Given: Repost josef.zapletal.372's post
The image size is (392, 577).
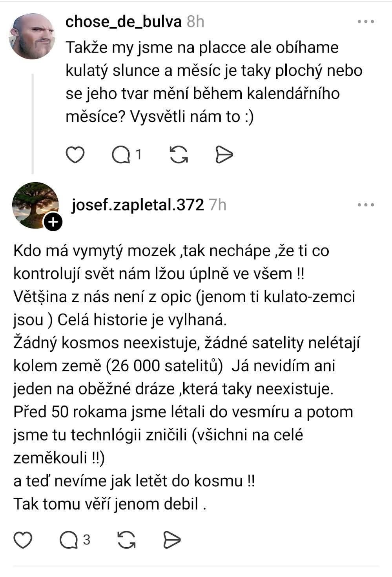Looking at the screenshot, I should click(x=126, y=540).
